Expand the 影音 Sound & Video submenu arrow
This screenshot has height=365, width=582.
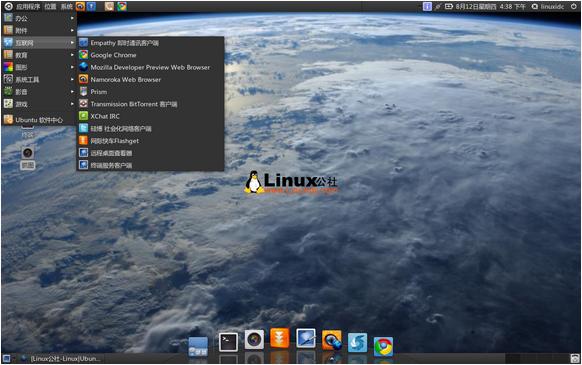point(72,92)
